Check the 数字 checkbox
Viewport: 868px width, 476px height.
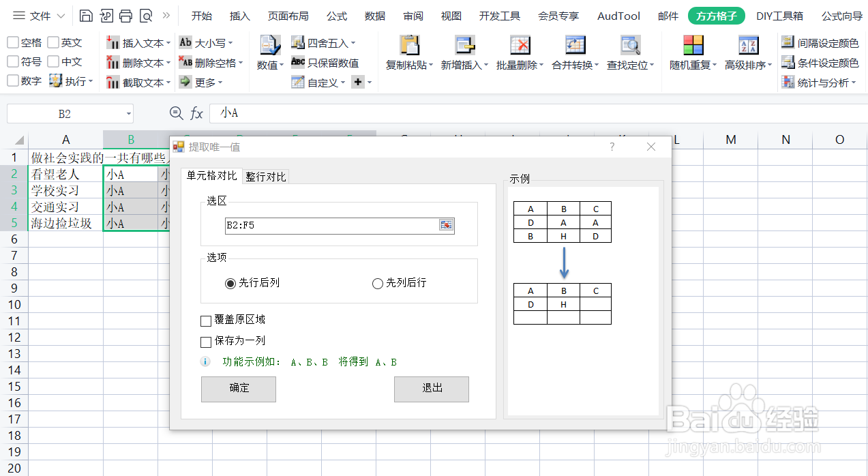point(13,81)
